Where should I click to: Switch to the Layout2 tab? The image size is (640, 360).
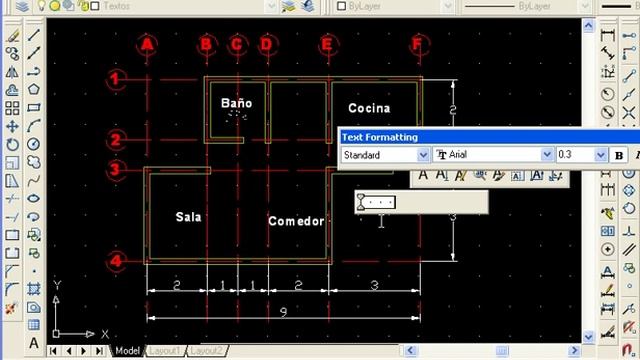[x=207, y=351]
